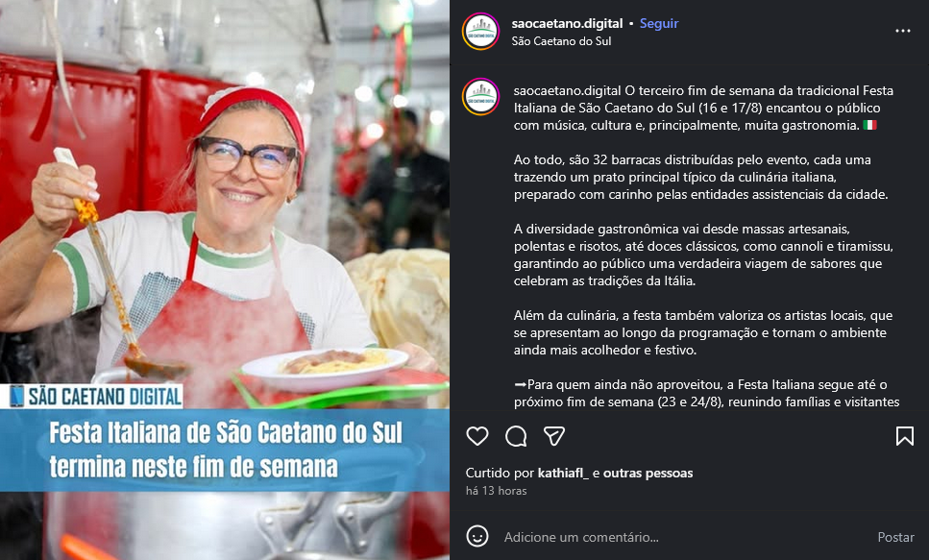Focus the Adicione um comentário field
The height and width of the screenshot is (560, 929).
pyautogui.click(x=681, y=537)
